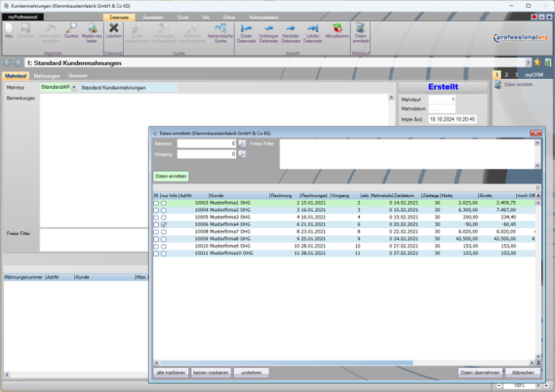Image resolution: width=555 pixels, height=392 pixels.
Task: Toggle nur Info checkbox for Musterfirma1 OHG
Action: pos(163,203)
